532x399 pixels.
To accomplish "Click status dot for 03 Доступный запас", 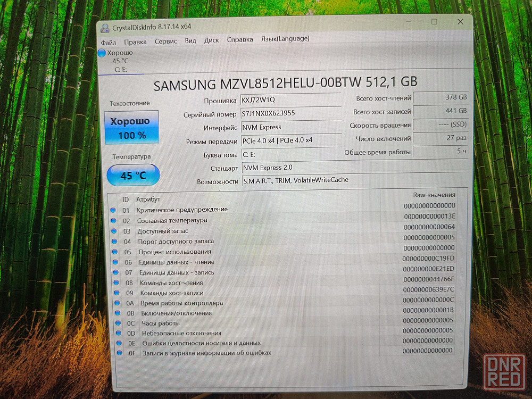I will (114, 231).
